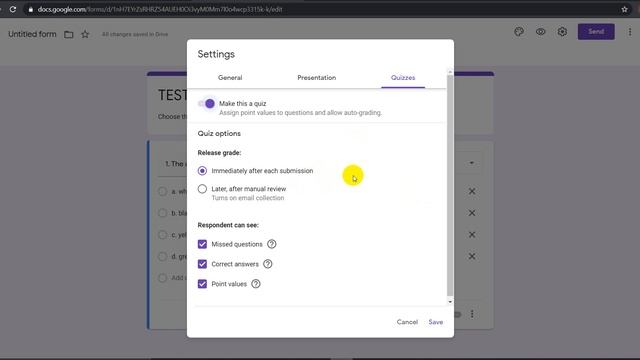640x360 pixels.
Task: Open form settings gear icon
Action: pyautogui.click(x=562, y=31)
